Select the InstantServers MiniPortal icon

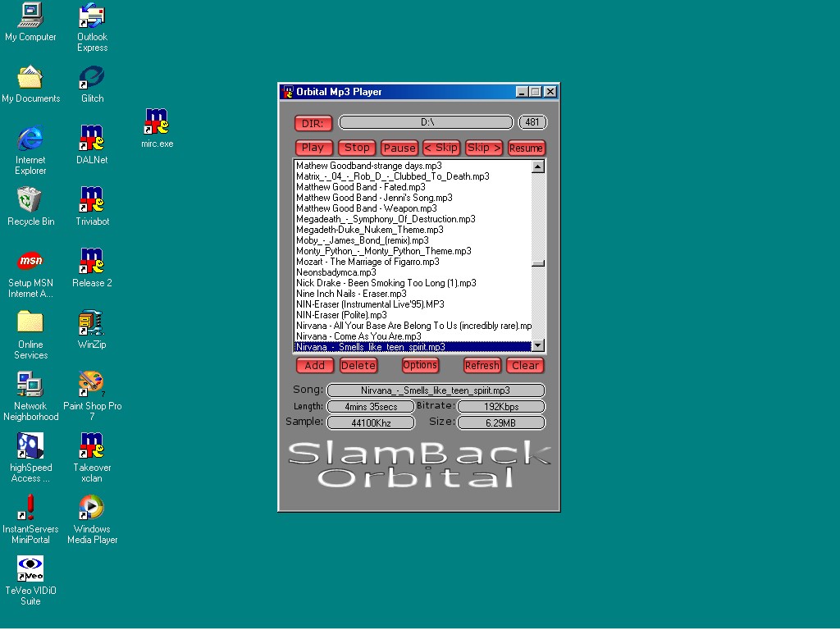coord(30,508)
